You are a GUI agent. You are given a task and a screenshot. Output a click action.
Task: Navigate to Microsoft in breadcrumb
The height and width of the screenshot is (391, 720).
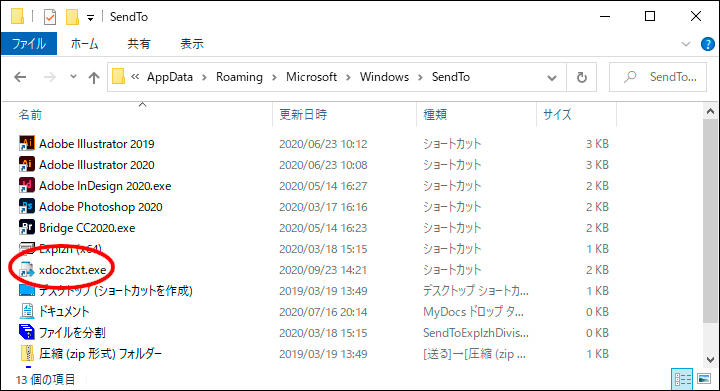311,77
